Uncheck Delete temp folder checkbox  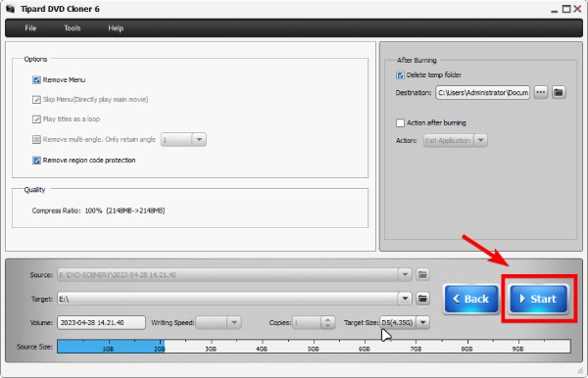click(400, 75)
